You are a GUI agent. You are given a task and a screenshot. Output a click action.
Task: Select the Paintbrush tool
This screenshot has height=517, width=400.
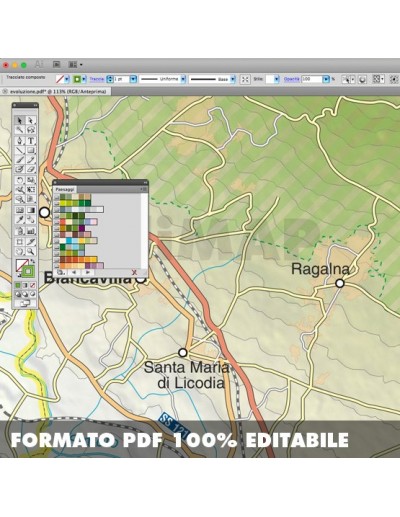(20, 160)
